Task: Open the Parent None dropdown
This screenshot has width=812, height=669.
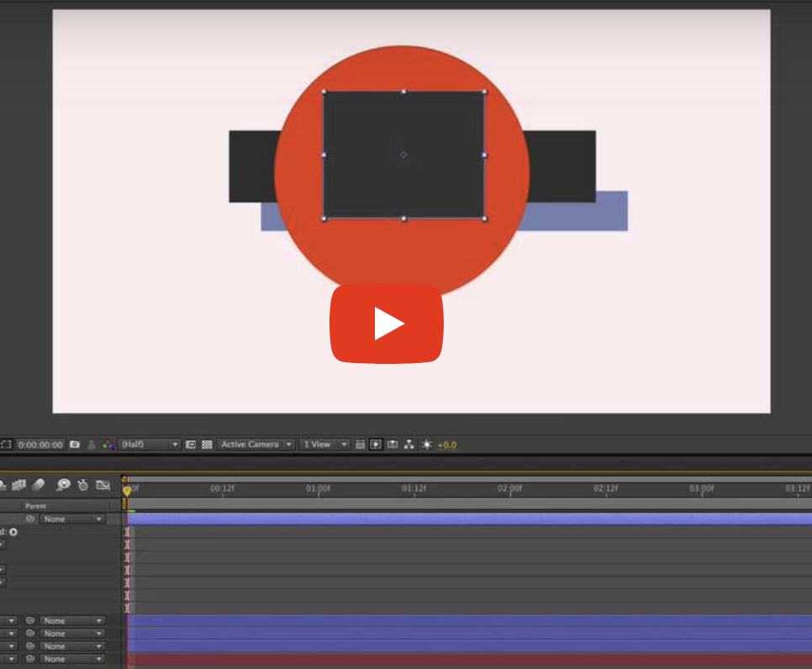Action: [x=71, y=519]
